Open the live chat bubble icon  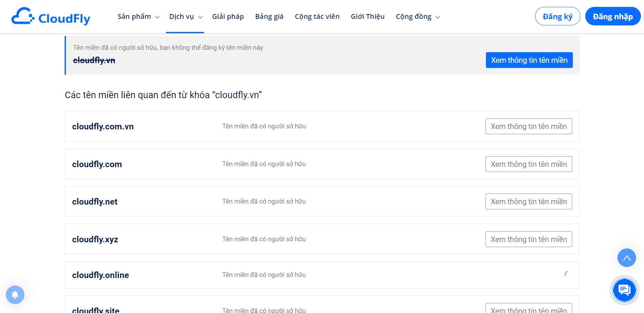[624, 290]
